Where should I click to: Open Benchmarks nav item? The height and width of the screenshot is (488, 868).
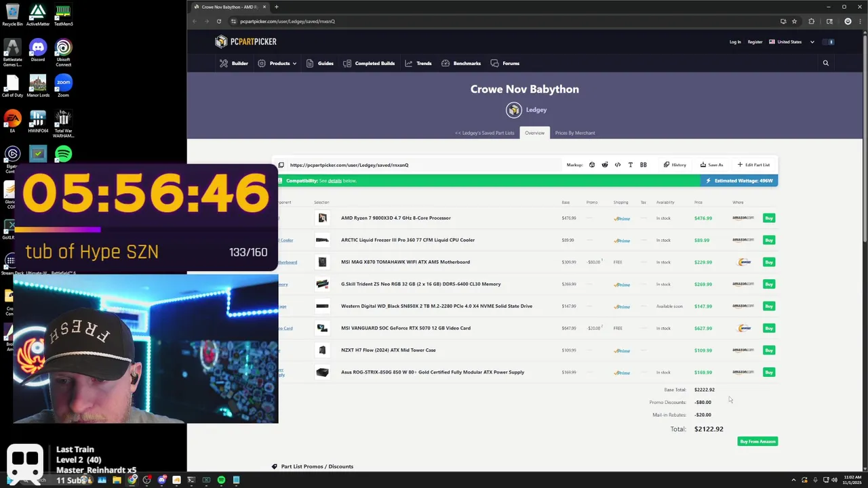click(461, 63)
